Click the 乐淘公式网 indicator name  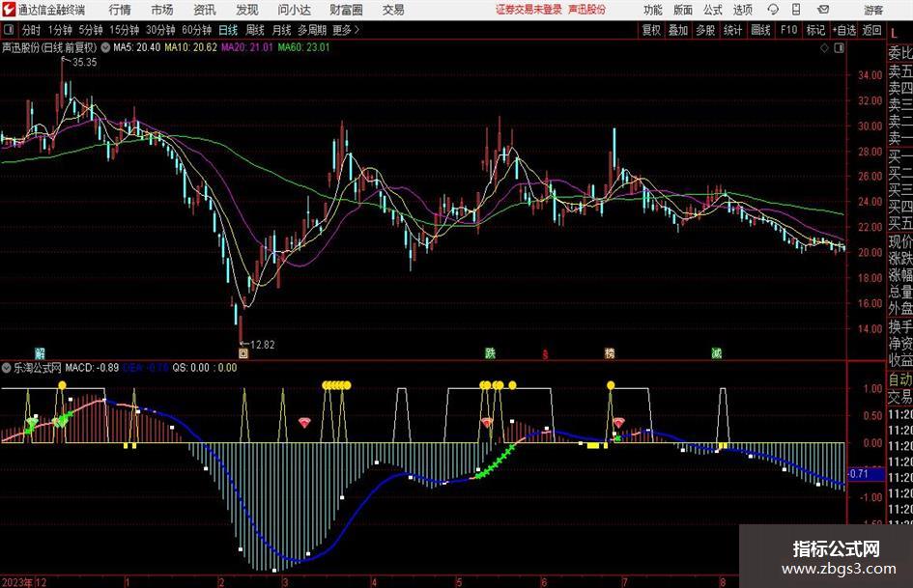38,368
